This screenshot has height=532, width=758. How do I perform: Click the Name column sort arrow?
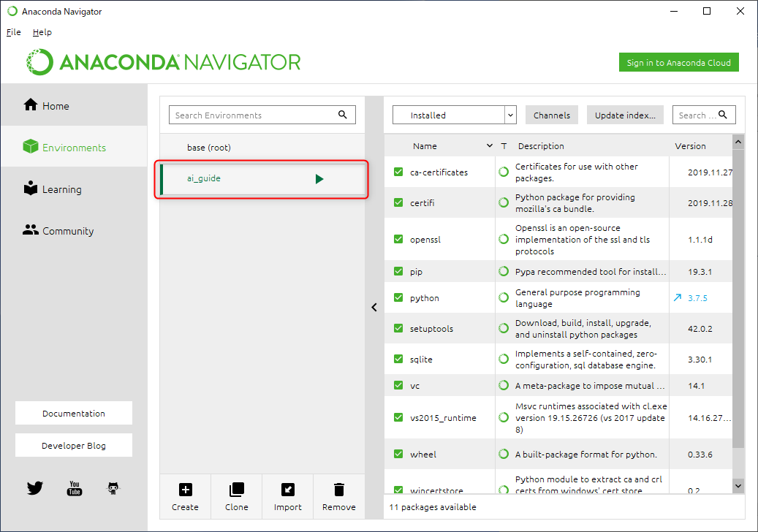click(x=489, y=146)
